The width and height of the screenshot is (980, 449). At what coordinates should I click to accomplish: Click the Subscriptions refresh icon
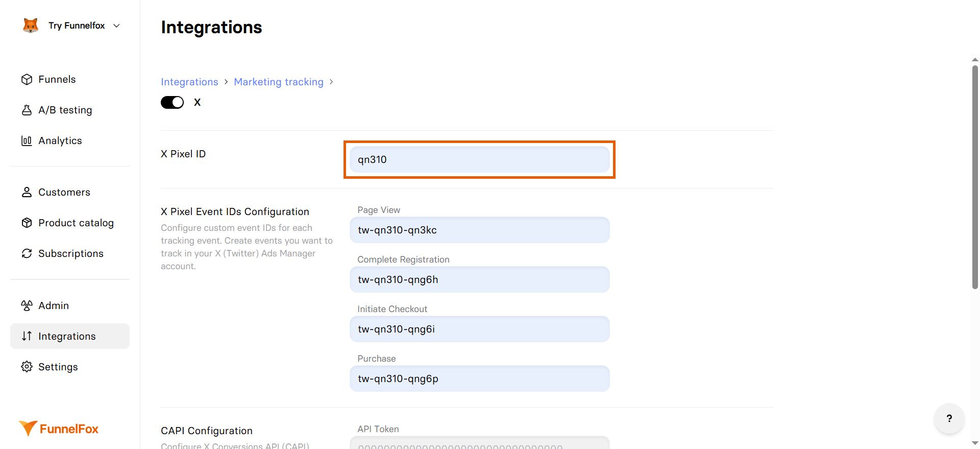pyautogui.click(x=27, y=253)
